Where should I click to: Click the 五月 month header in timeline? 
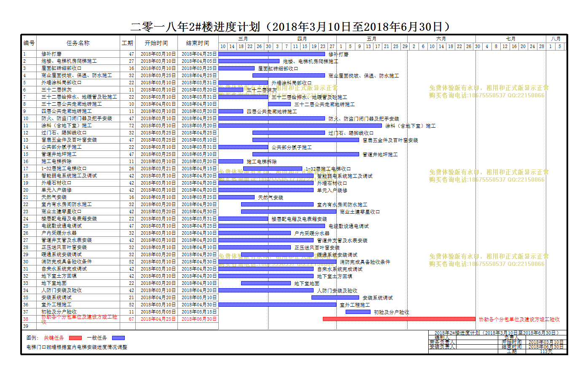pyautogui.click(x=371, y=39)
